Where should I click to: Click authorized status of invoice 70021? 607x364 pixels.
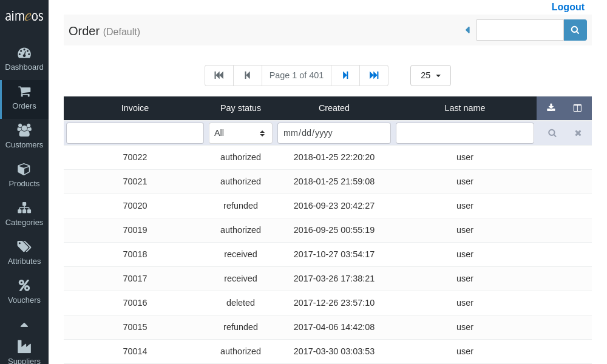(240, 181)
